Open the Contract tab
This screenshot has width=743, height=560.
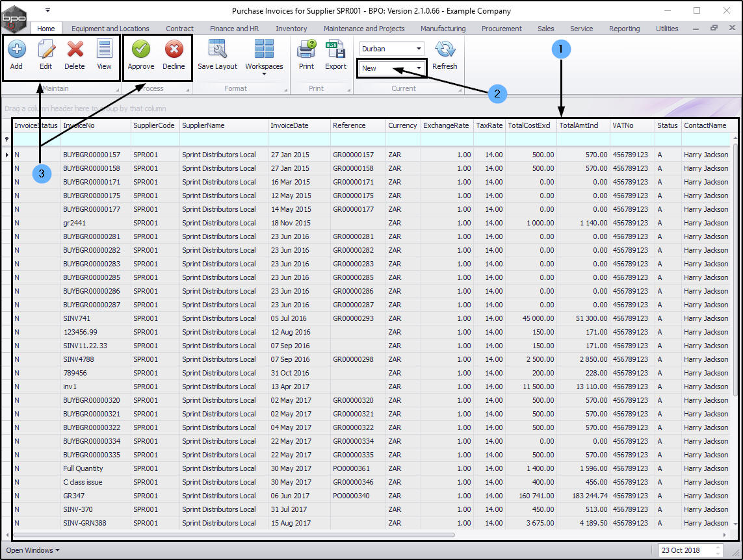coord(179,29)
